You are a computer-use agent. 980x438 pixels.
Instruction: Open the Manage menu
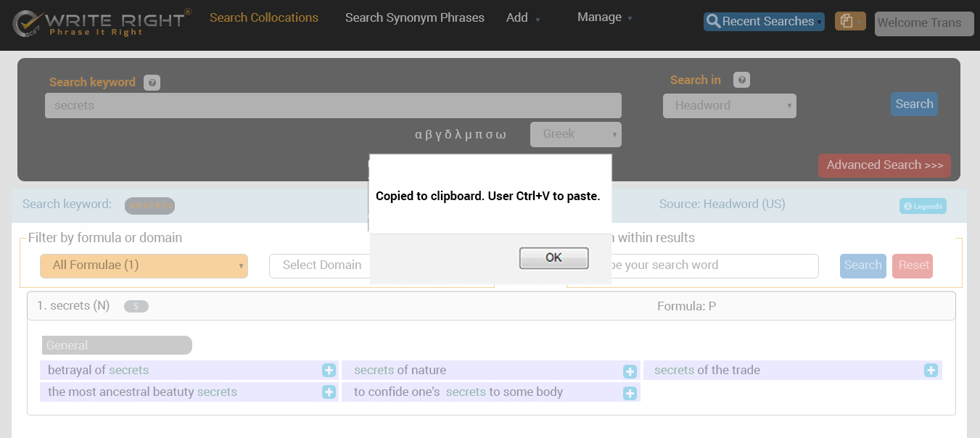tap(604, 17)
